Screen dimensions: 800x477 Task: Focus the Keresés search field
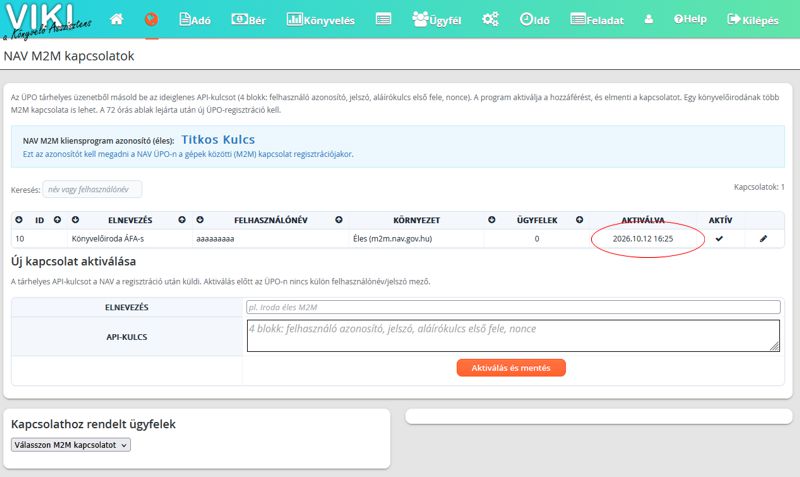pos(92,189)
